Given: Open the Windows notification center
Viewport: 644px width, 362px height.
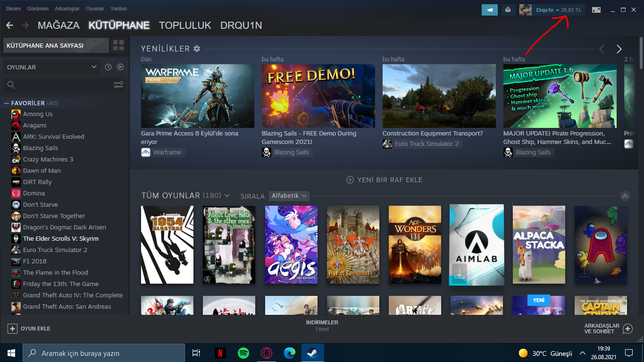Looking at the screenshot, I should [629, 353].
